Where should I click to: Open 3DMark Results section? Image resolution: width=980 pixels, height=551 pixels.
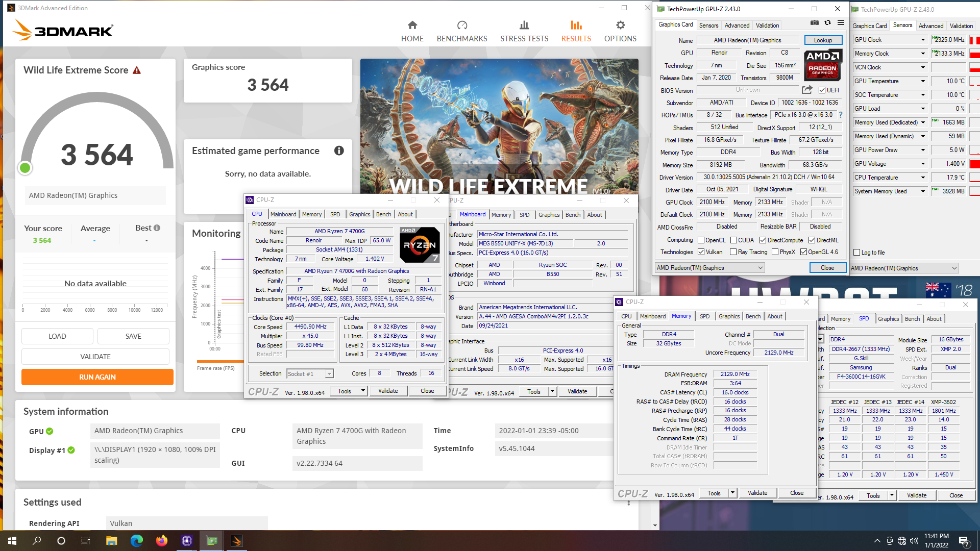[x=576, y=31]
